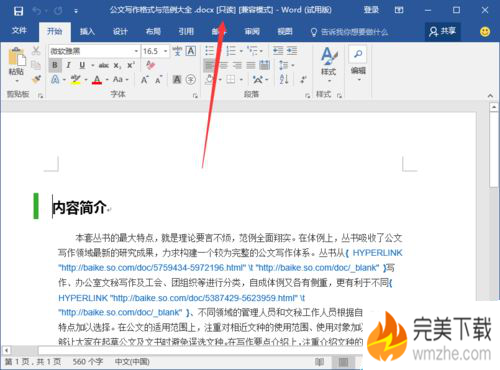The image size is (500, 370).
Task: Show paragraph marks with the pilcrow icon
Action: click(303, 79)
